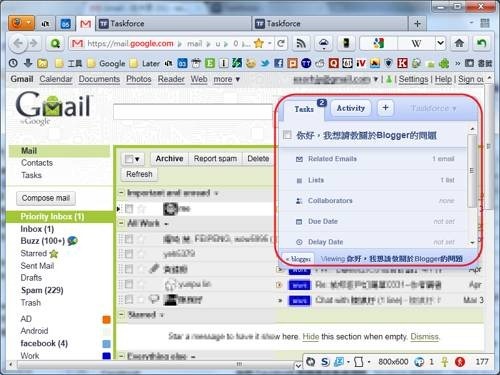
Task: Select the yuapa lin email checkbox
Action: pos(129,284)
